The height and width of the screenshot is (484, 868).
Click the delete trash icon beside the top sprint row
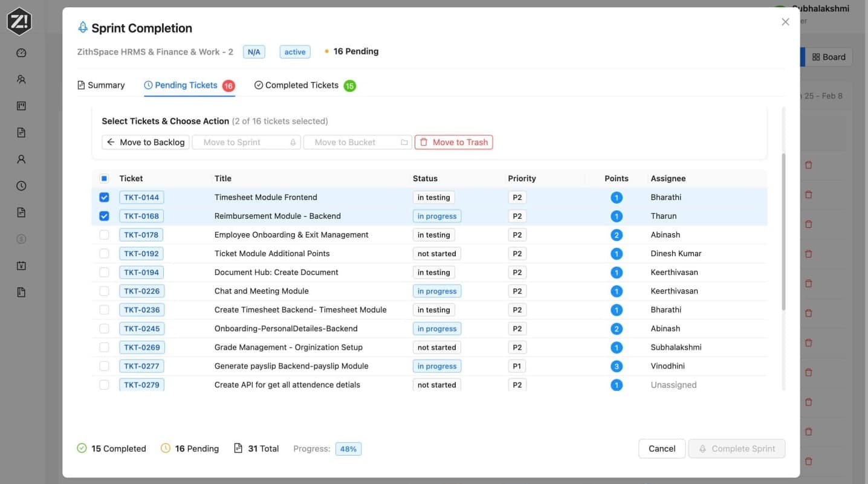coord(808,165)
